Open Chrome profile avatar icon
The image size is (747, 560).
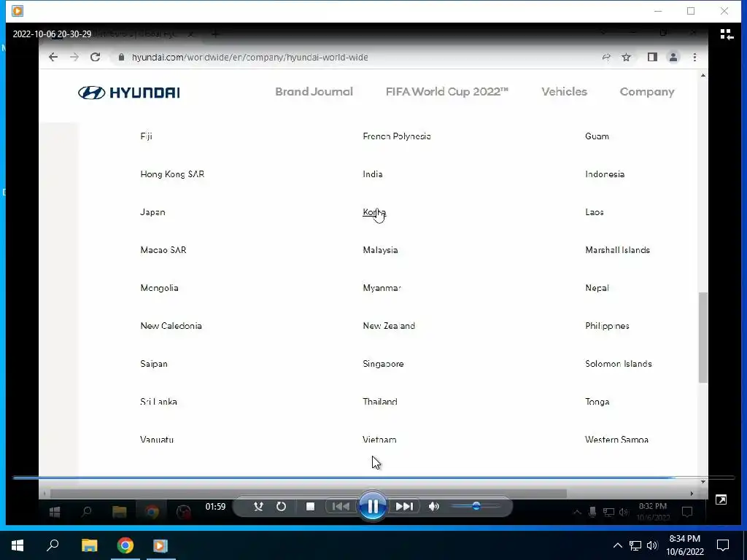673,57
